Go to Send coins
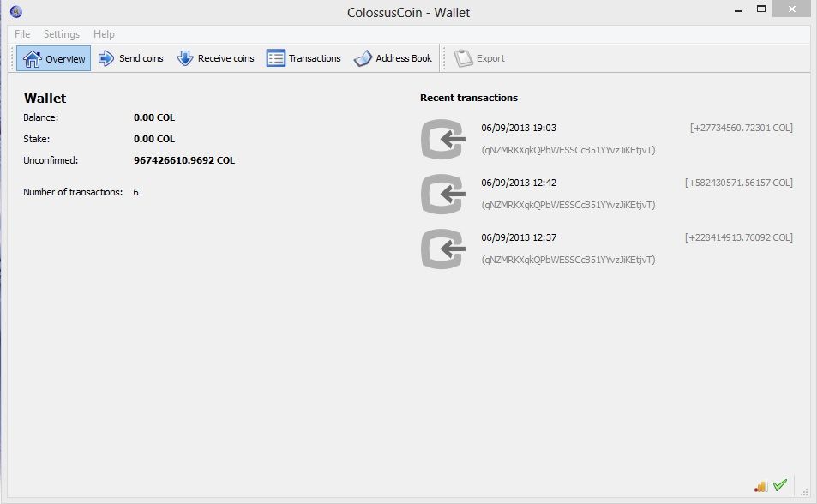 tap(131, 58)
